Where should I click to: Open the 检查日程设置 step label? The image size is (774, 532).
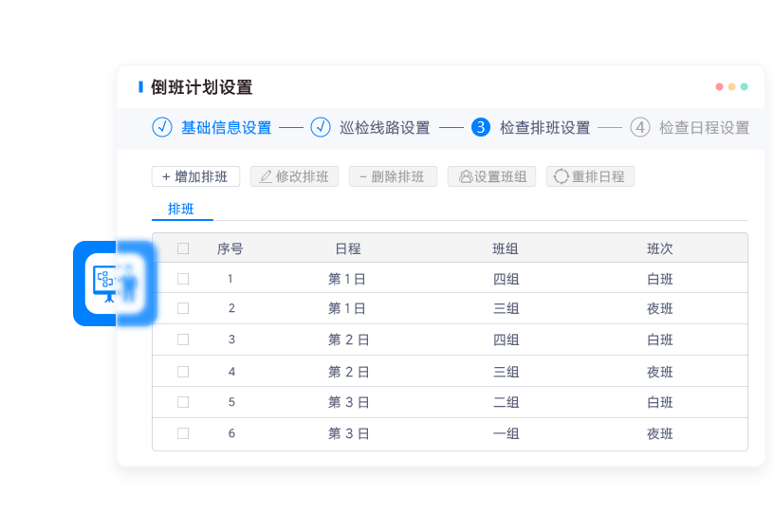point(704,127)
